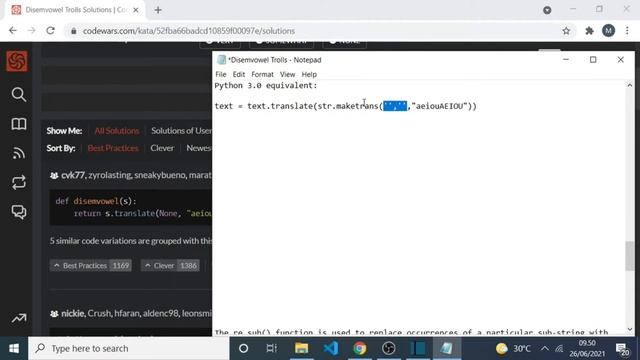Click the taskbar search box

(x=129, y=349)
